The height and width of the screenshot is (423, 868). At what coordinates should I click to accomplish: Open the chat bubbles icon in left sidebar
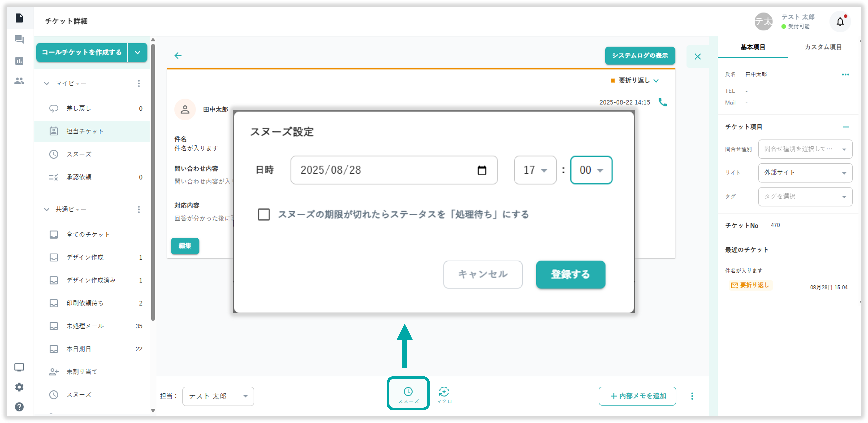click(x=19, y=39)
